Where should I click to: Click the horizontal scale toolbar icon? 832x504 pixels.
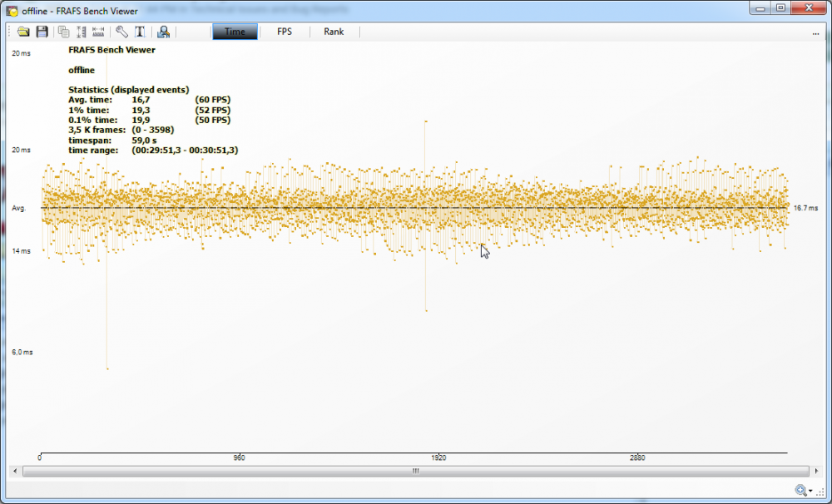coord(99,32)
